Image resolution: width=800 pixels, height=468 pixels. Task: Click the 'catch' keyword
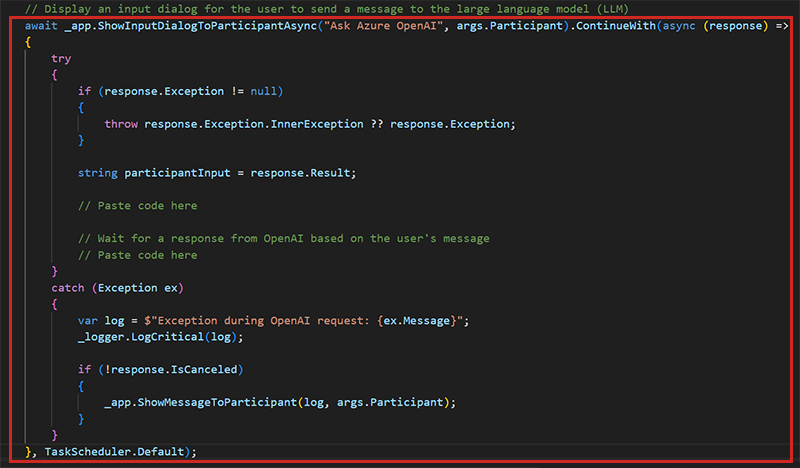coord(67,288)
